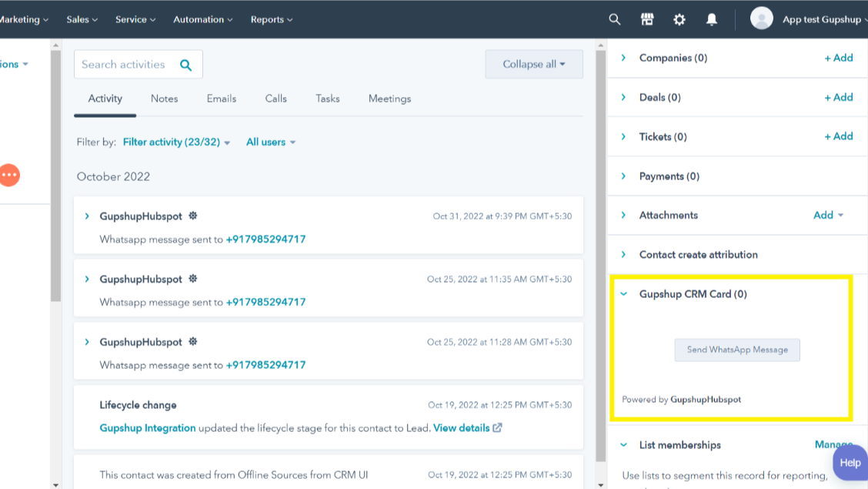Collapse the Gupshup CRM Card section
The height and width of the screenshot is (489, 868).
[623, 293]
